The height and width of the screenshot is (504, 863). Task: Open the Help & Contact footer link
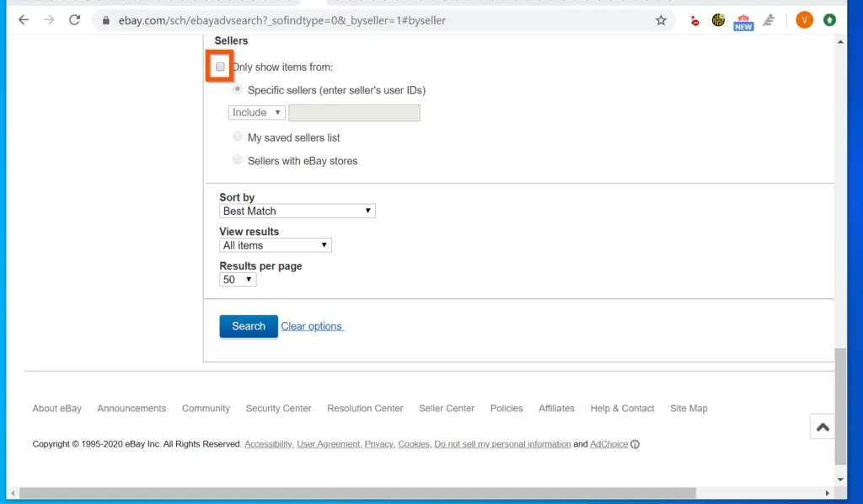(622, 408)
